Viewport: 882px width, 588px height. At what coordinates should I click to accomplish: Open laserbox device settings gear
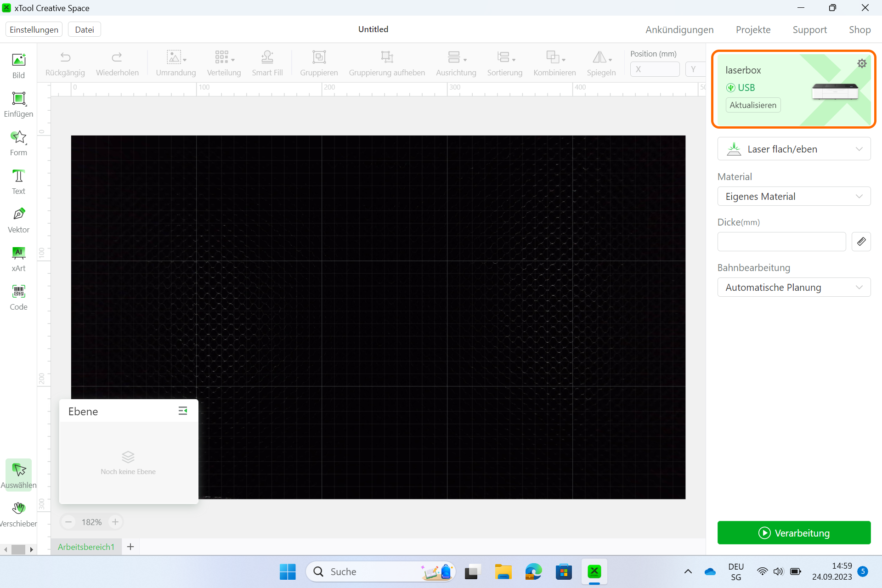(x=862, y=63)
